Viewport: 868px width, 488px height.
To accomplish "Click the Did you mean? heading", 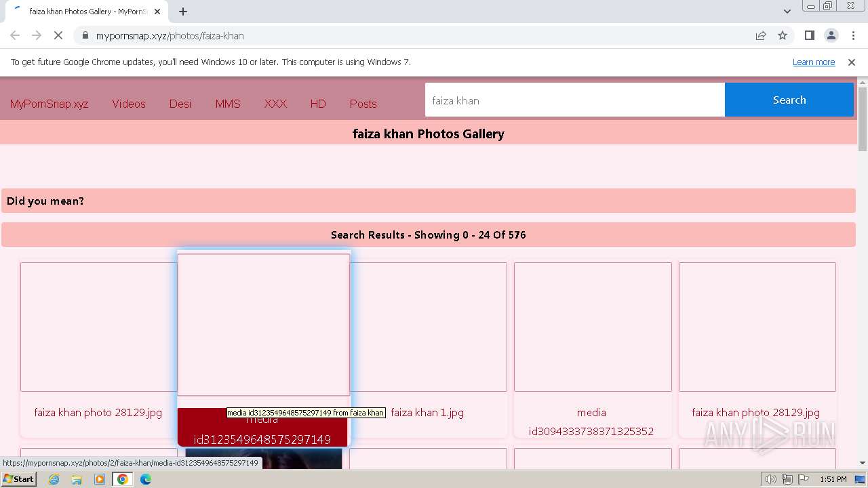I will tap(45, 201).
